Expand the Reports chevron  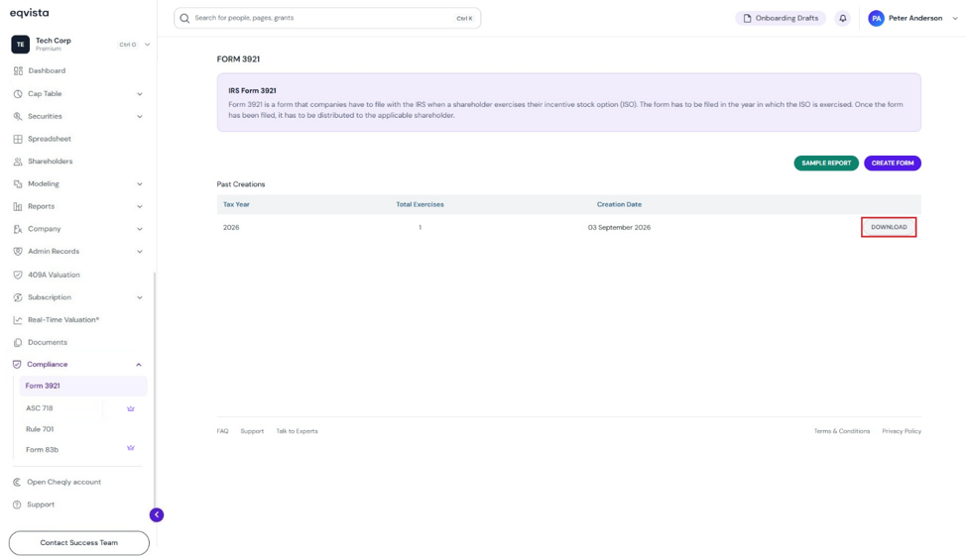pyautogui.click(x=140, y=207)
